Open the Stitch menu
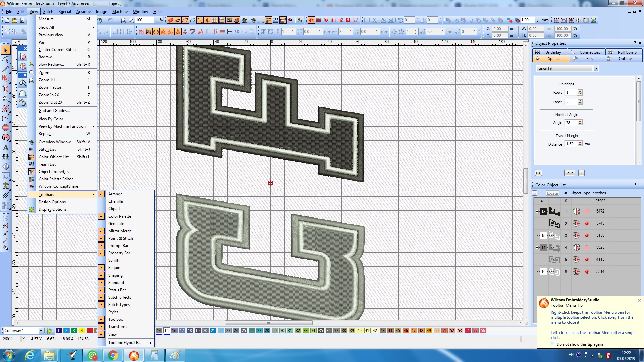This screenshot has height=362, width=644. pos(48,12)
